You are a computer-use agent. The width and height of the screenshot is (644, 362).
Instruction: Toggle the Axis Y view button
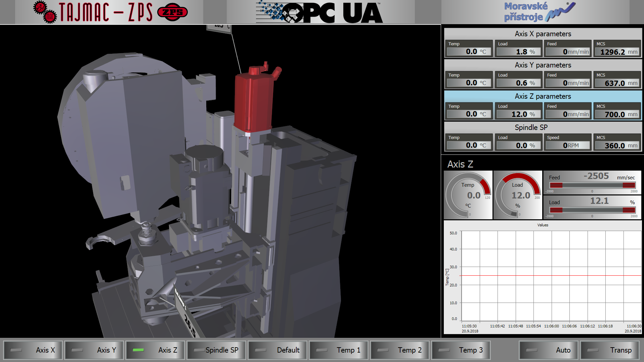tap(94, 350)
